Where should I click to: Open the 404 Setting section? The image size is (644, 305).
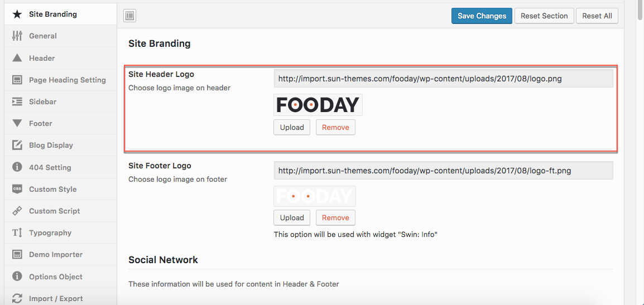point(60,167)
